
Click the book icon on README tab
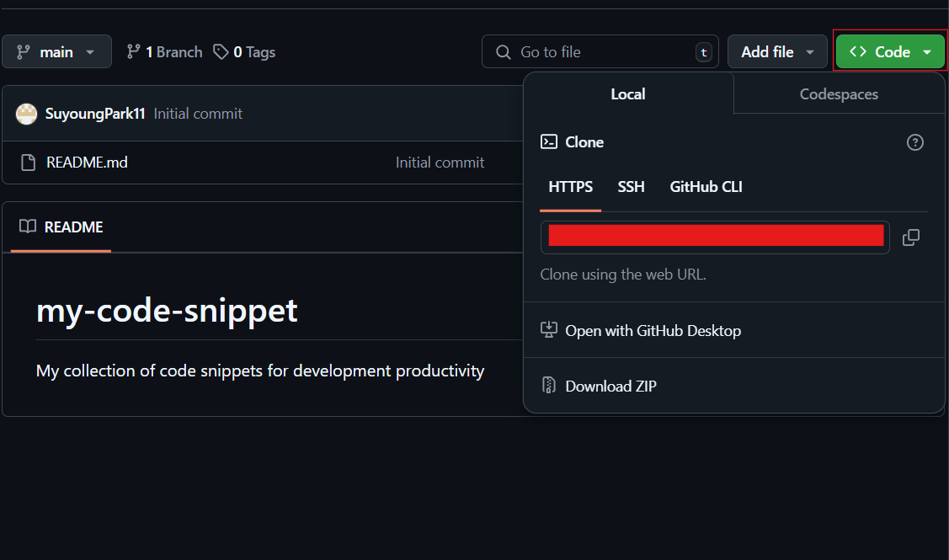(28, 227)
